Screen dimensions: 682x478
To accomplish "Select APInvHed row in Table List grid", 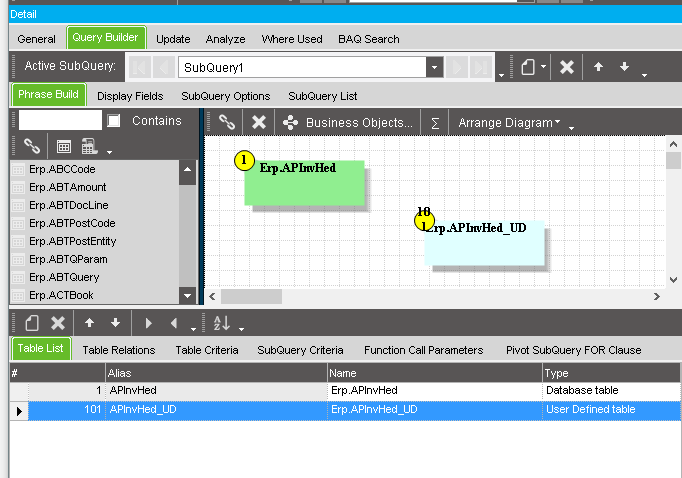I will (345, 391).
